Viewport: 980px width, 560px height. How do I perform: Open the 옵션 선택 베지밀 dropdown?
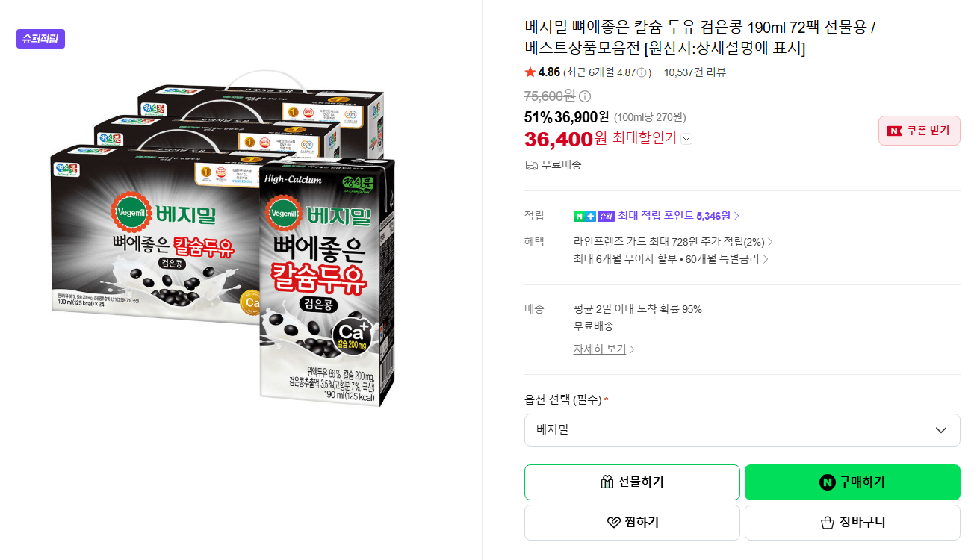[742, 430]
